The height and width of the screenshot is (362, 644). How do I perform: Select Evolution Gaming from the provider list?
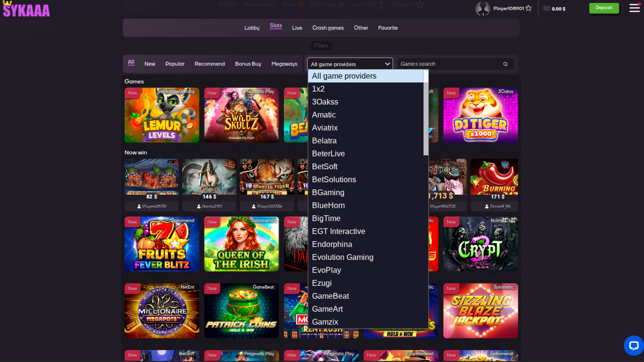point(342,257)
